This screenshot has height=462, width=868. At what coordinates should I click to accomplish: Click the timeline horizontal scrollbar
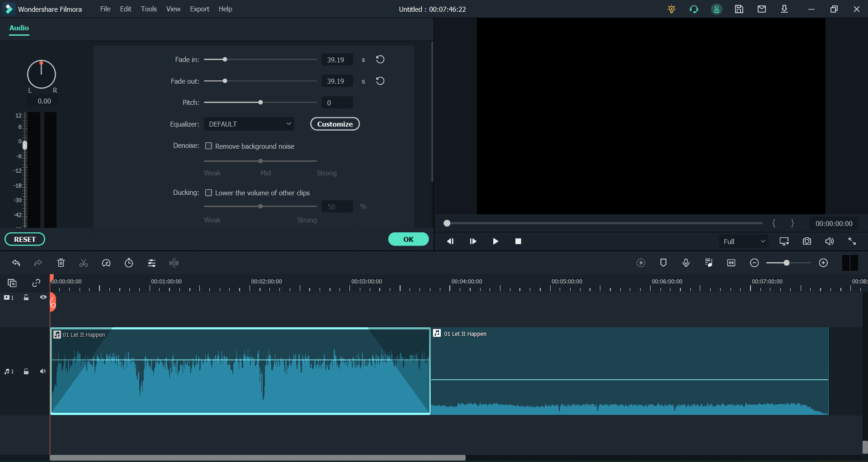[258, 457]
